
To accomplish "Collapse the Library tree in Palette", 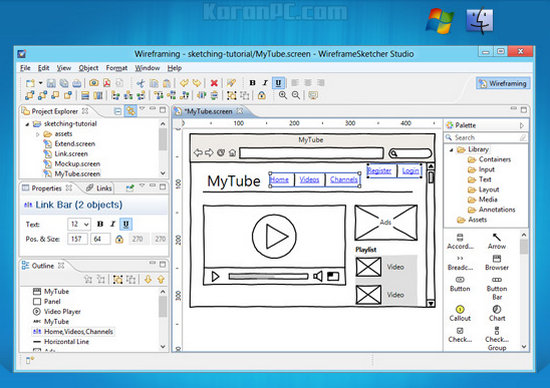I will tap(451, 150).
